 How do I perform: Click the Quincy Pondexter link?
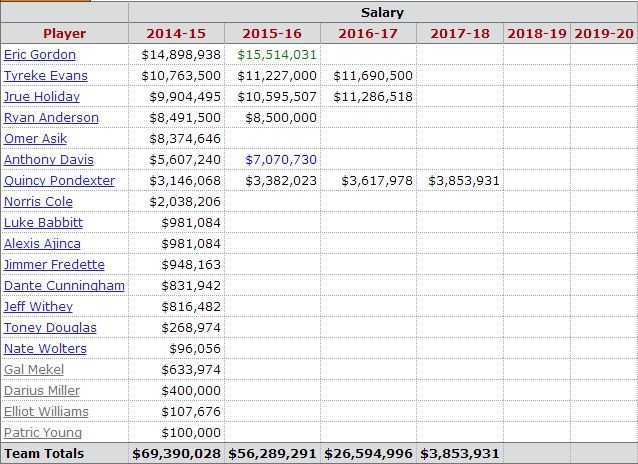pyautogui.click(x=59, y=181)
